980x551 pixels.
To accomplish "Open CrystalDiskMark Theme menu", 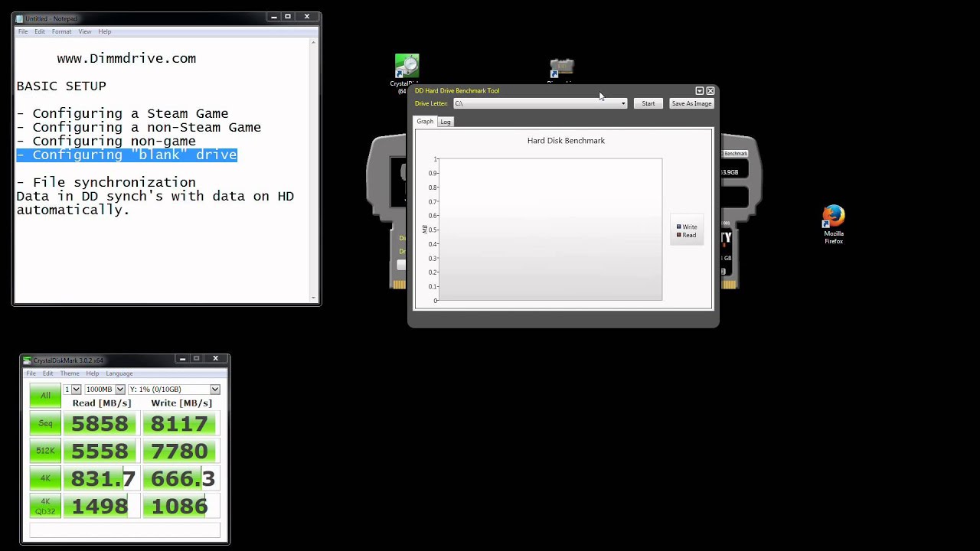I will (x=70, y=373).
